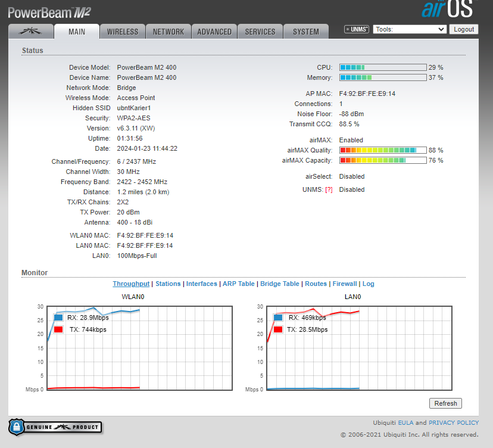Screen dimensions: 493x448
Task: Select the Channel Width value 30 MHz
Action: point(128,172)
